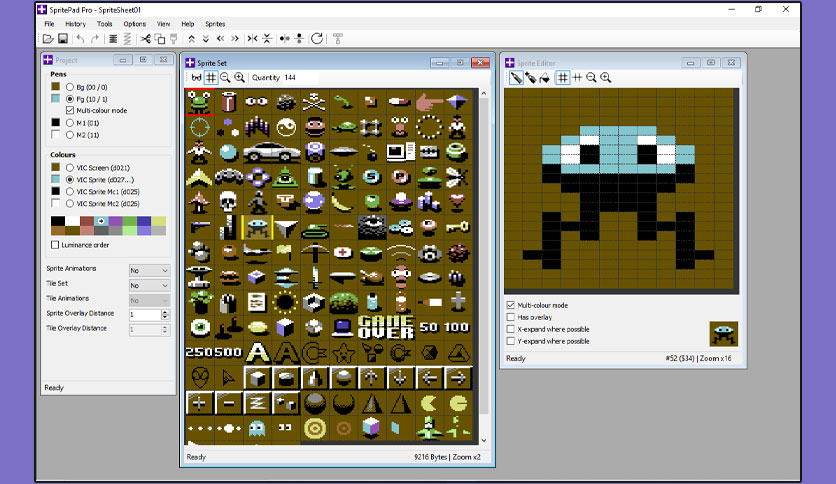Enable X-expand where possible checkbox
Image resolution: width=836 pixels, height=484 pixels.
(x=511, y=329)
